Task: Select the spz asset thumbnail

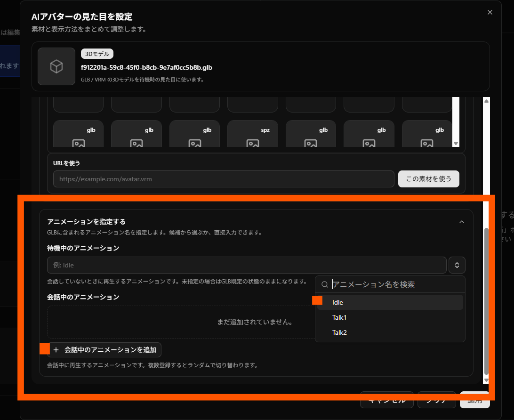Action: (253, 134)
